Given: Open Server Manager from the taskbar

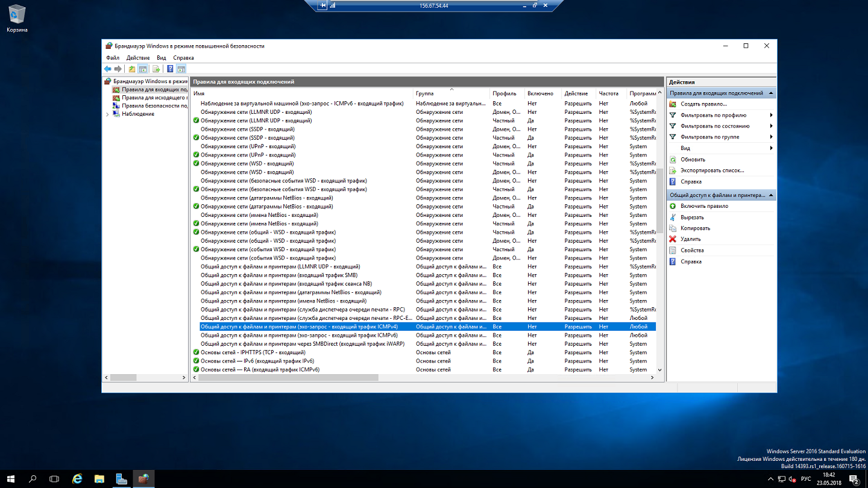Looking at the screenshot, I should [x=121, y=479].
